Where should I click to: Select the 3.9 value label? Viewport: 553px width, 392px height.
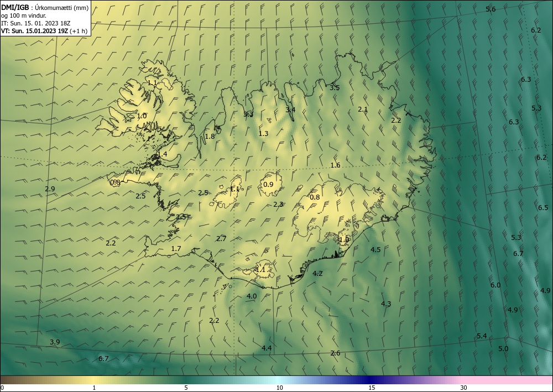(55, 342)
